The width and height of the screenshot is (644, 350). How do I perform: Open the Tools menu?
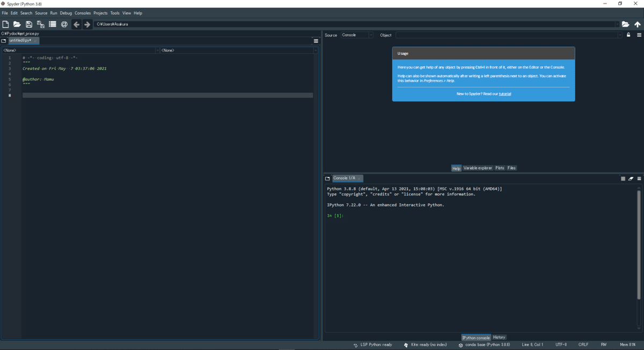(x=115, y=13)
